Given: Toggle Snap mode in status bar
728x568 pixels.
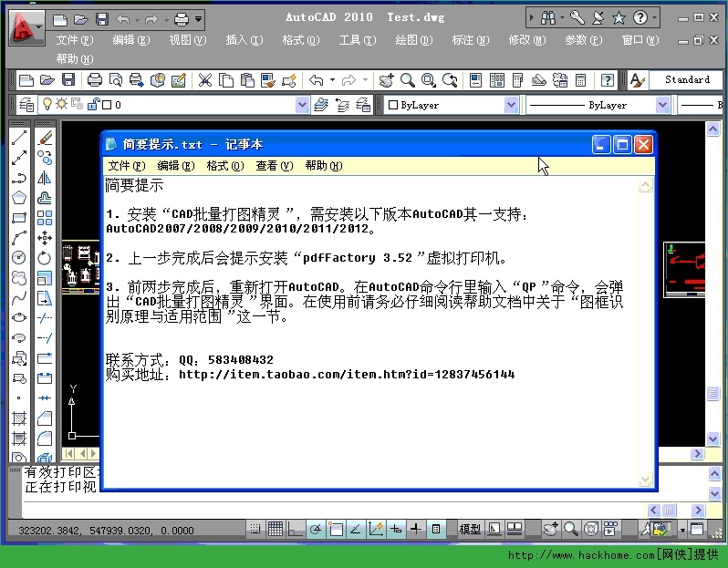Looking at the screenshot, I should click(255, 529).
